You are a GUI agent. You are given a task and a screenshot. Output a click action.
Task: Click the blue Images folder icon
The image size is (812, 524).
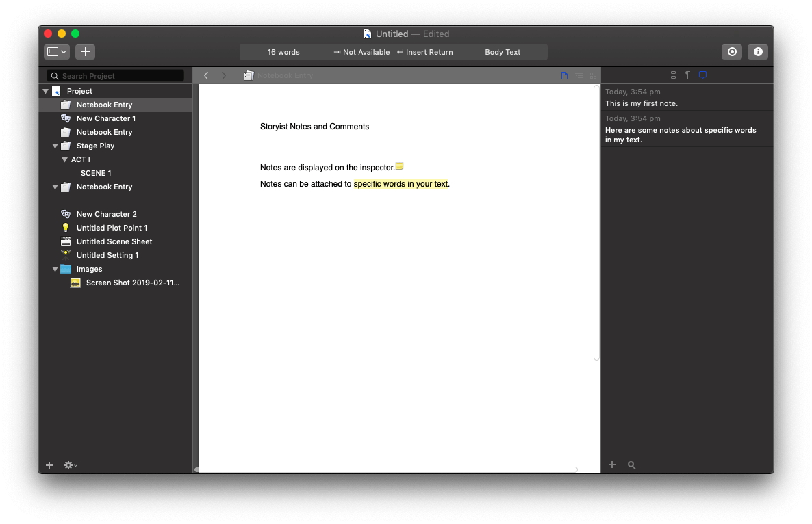click(x=66, y=269)
